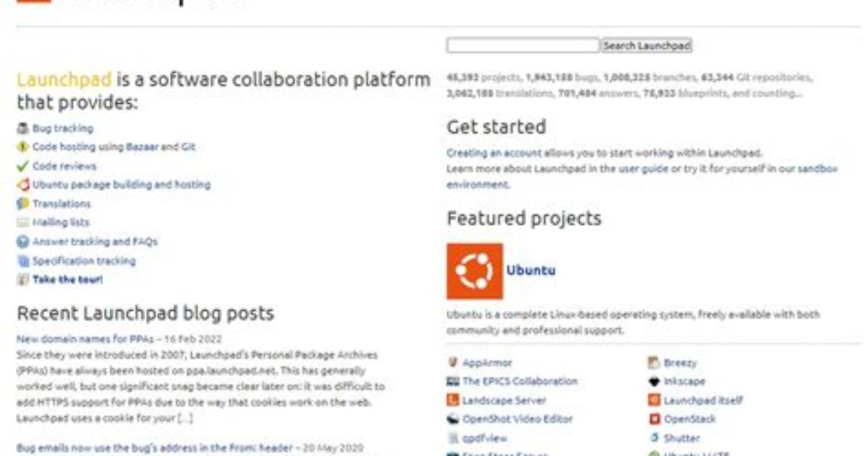Click the AppArmor project icon
Screen dimensions: 868x456
[453, 362]
